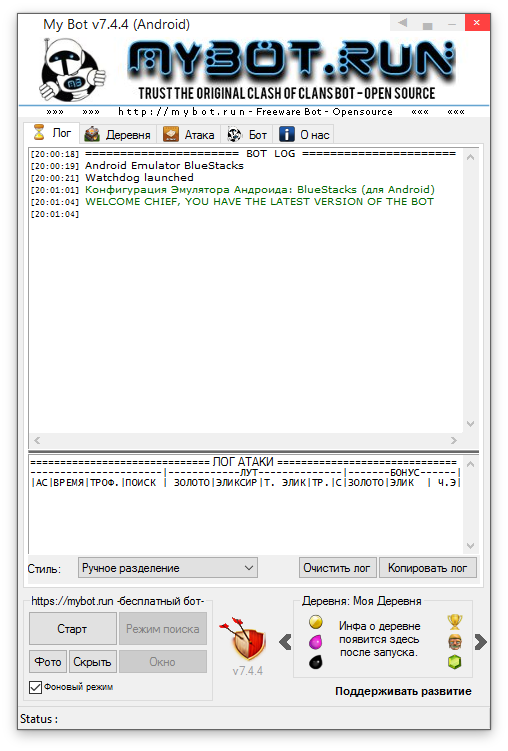Click the Старт button
508x751 pixels.
click(72, 628)
